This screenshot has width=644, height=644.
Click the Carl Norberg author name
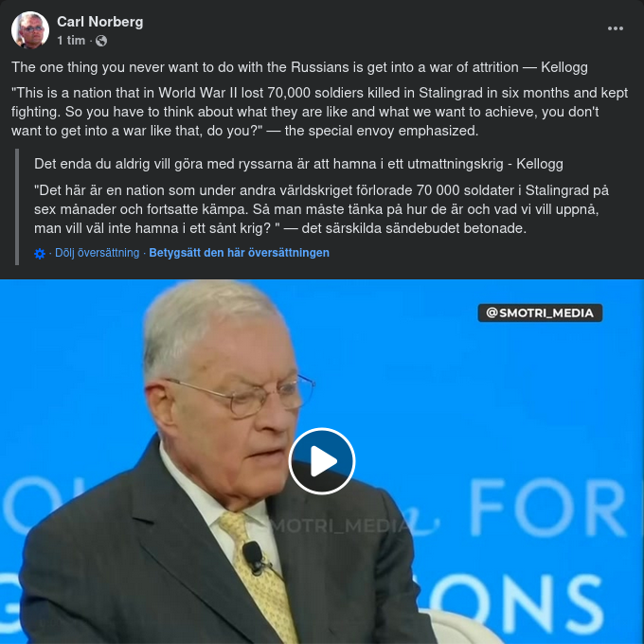99,22
